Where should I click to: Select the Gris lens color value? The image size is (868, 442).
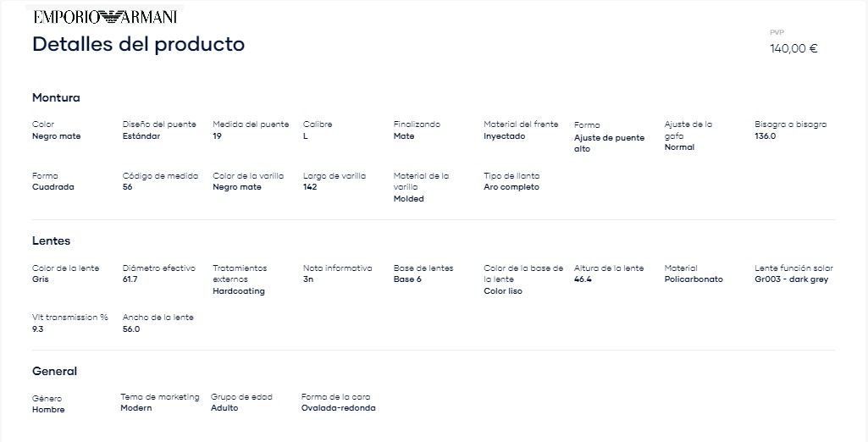tap(41, 279)
